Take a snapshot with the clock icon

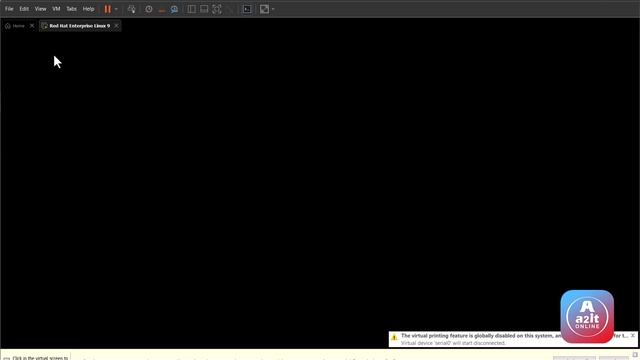pyautogui.click(x=149, y=9)
